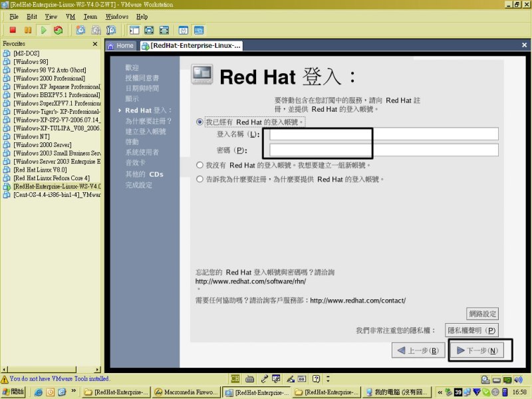This screenshot has width=532, height=399.
Task: Click the Revert to Snapshot toolbar icon
Action: tap(96, 30)
